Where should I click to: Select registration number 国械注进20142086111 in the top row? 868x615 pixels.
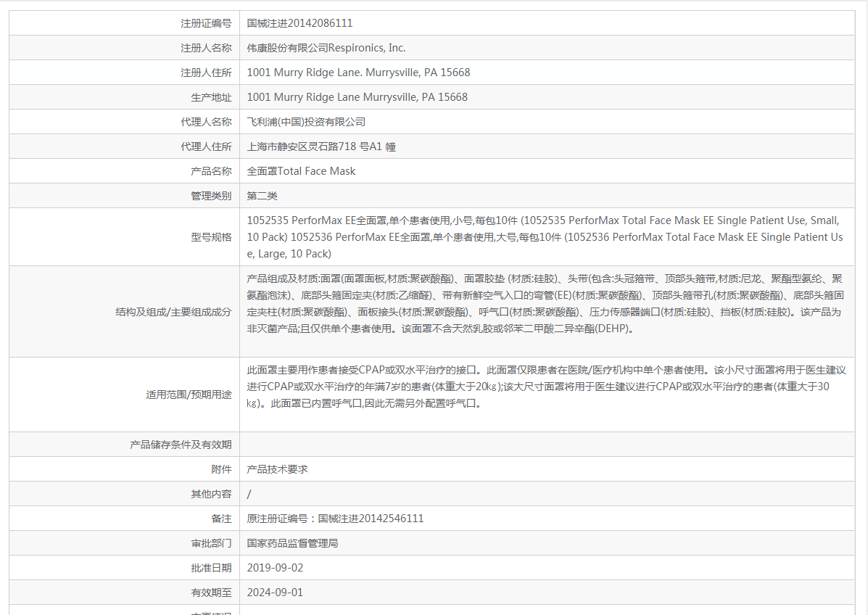299,23
